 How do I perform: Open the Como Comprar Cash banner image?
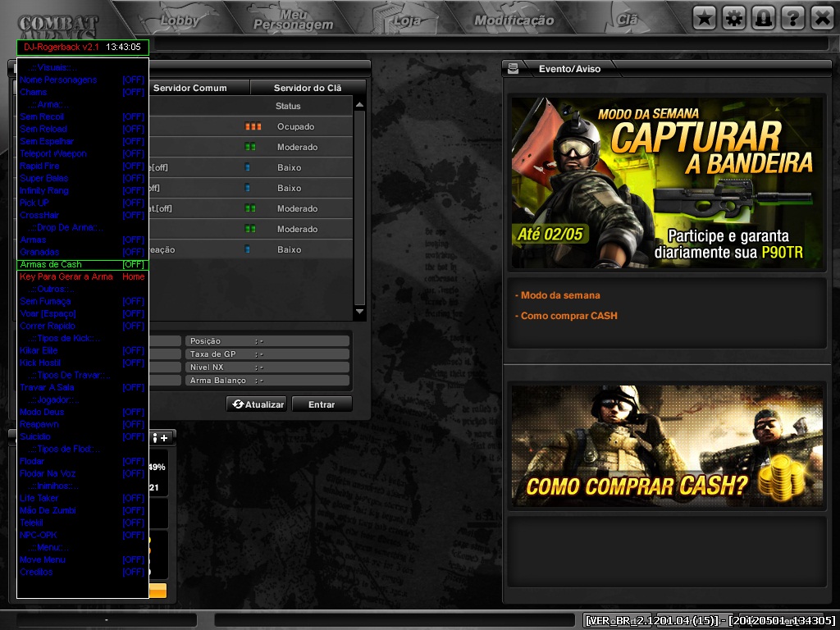click(x=666, y=445)
